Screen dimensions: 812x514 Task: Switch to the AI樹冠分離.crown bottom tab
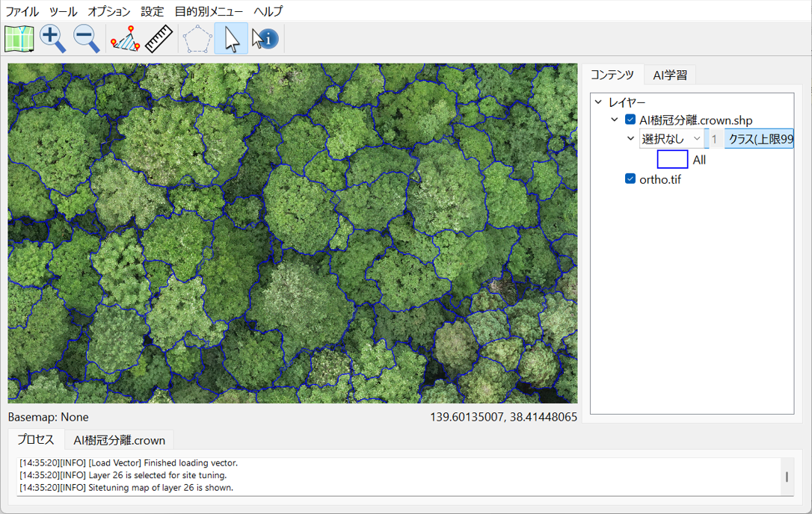point(119,440)
